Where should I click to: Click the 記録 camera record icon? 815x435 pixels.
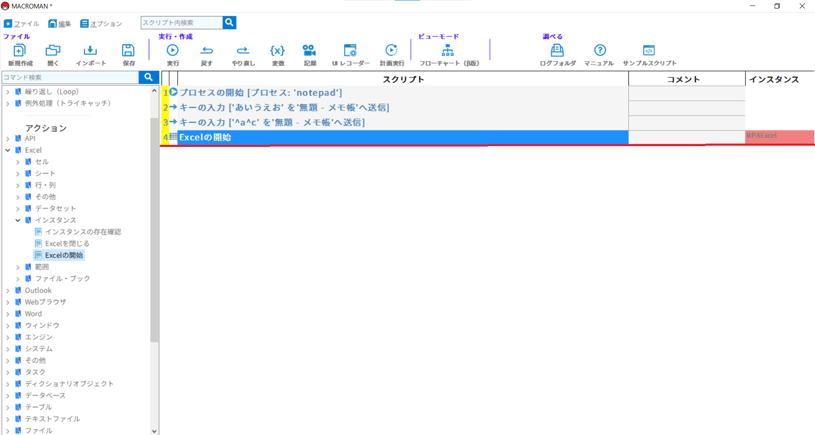[x=309, y=50]
